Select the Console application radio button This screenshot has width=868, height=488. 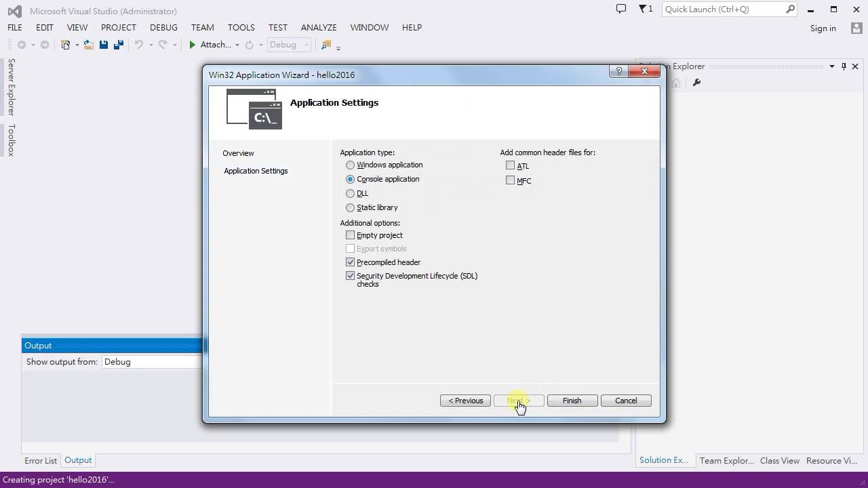tap(350, 179)
